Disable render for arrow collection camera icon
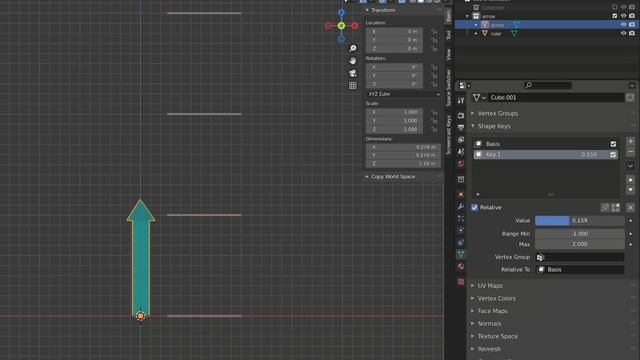Image resolution: width=640 pixels, height=360 pixels. pyautogui.click(x=632, y=16)
